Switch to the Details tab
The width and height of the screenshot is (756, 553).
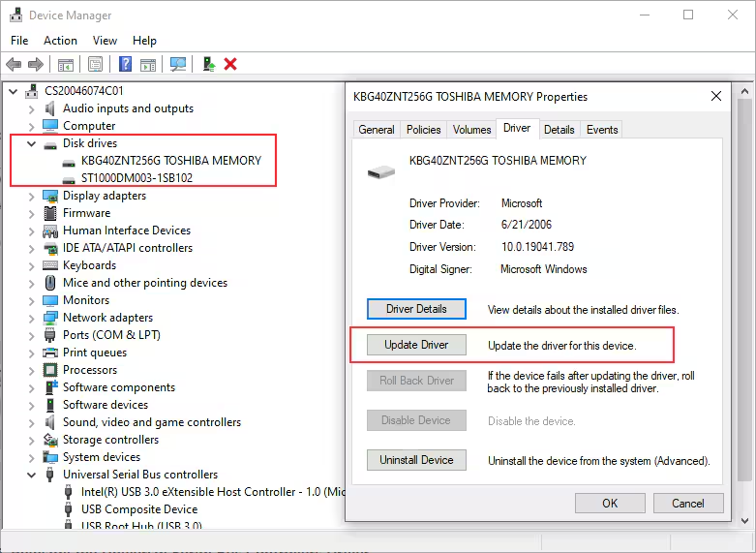pyautogui.click(x=559, y=130)
